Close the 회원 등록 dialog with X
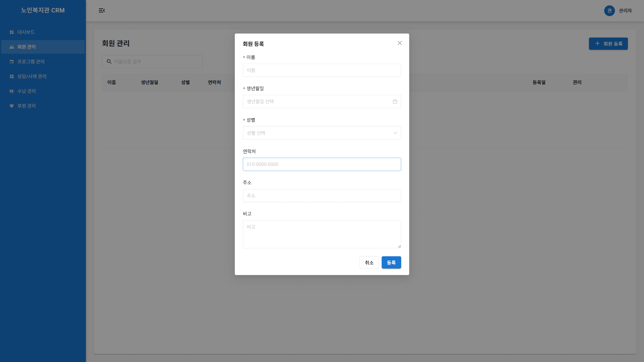This screenshot has height=362, width=644. 399,43
